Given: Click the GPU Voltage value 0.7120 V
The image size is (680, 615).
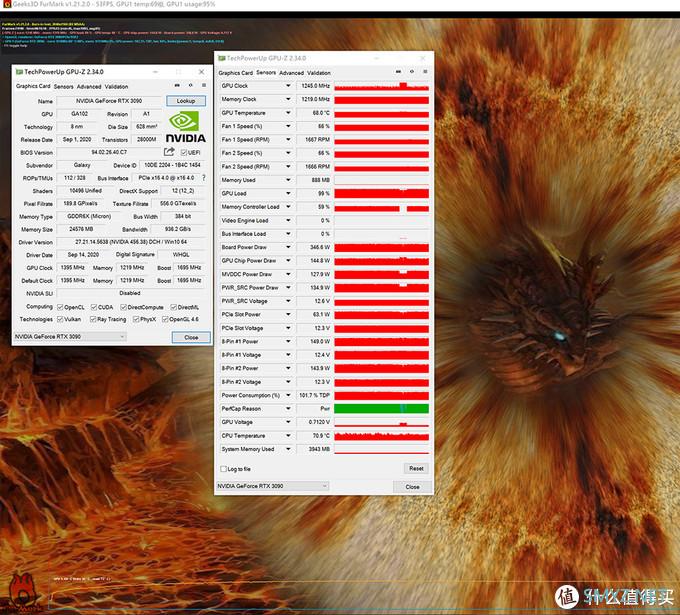Looking at the screenshot, I should 314,422.
